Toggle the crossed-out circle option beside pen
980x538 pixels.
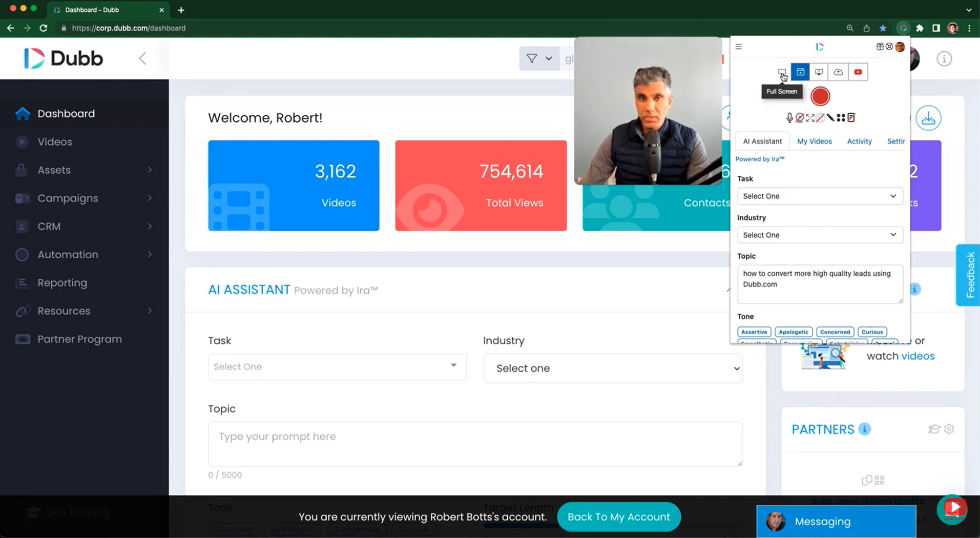[820, 118]
